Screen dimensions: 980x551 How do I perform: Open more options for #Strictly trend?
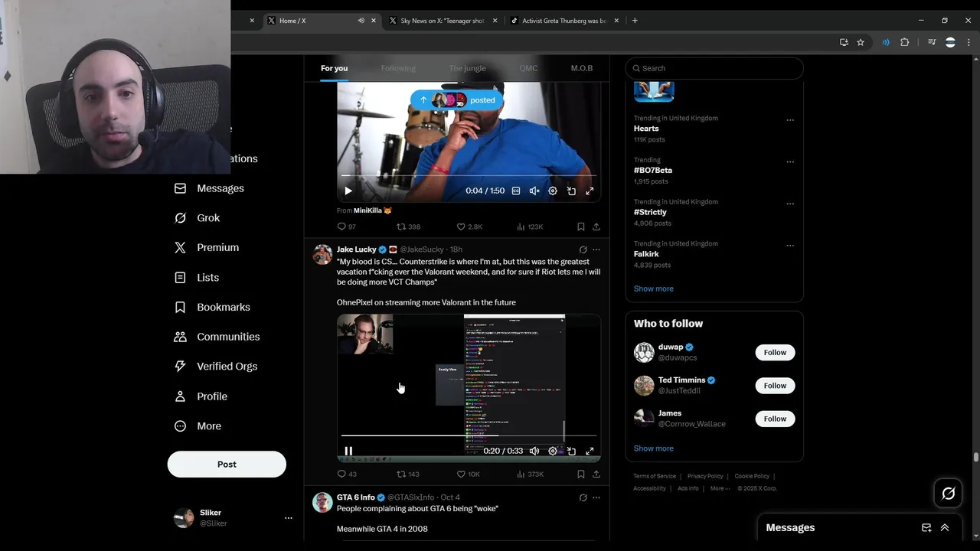tap(790, 204)
